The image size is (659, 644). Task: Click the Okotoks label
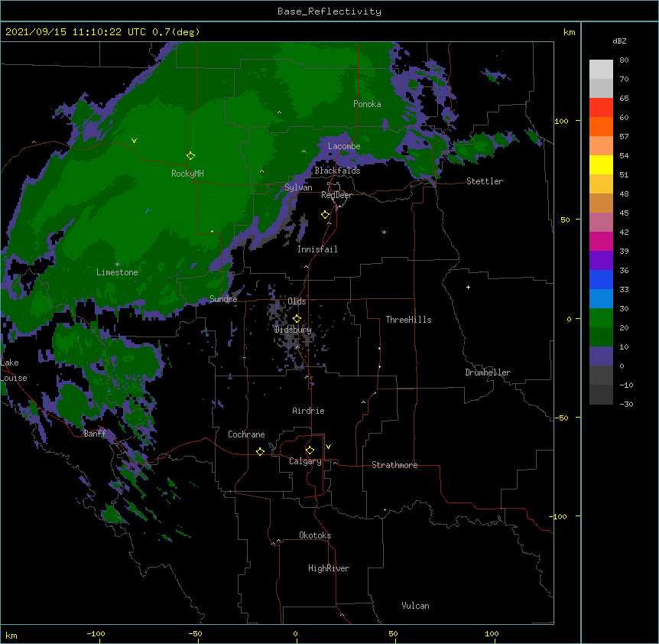(x=315, y=535)
